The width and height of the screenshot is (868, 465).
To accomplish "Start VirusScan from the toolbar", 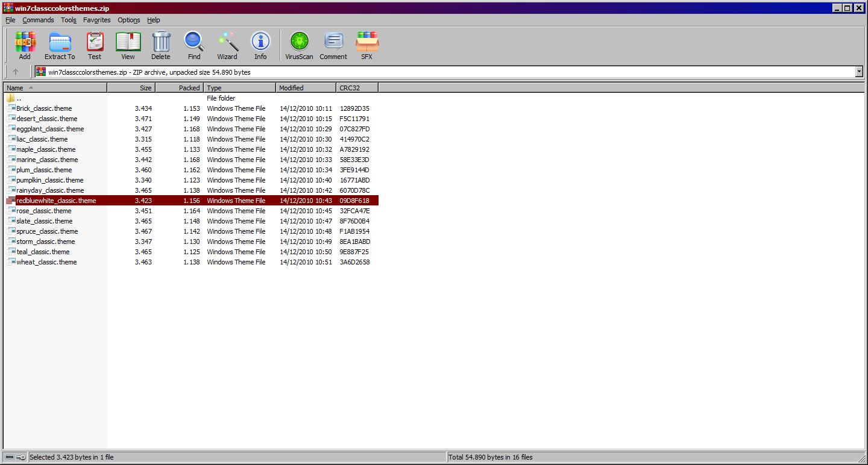I will tap(299, 42).
